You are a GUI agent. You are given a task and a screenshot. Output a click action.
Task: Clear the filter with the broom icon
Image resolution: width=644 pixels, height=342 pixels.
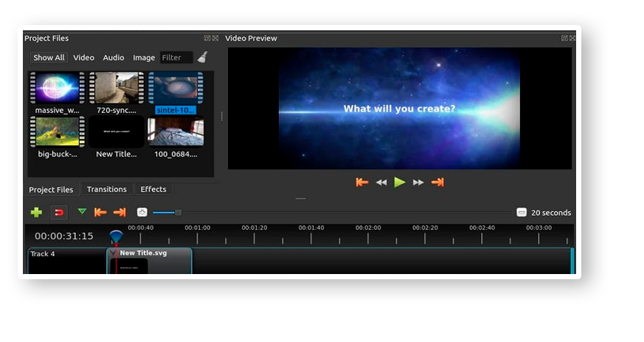click(202, 58)
